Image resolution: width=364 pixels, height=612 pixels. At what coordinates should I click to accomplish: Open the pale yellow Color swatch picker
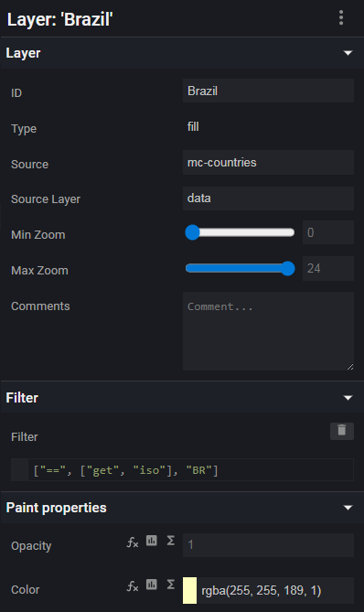click(x=189, y=591)
